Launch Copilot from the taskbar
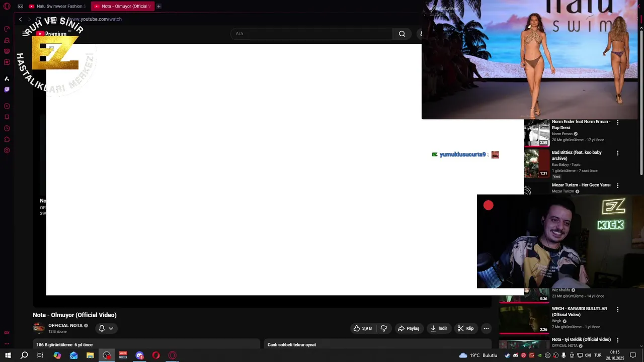The image size is (644, 362). pos(57,355)
